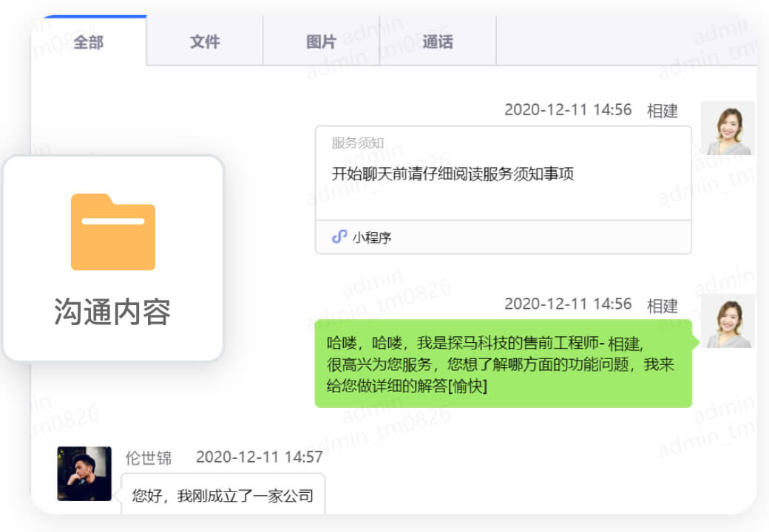
Task: Click the 小程序 link icon
Action: [x=339, y=237]
